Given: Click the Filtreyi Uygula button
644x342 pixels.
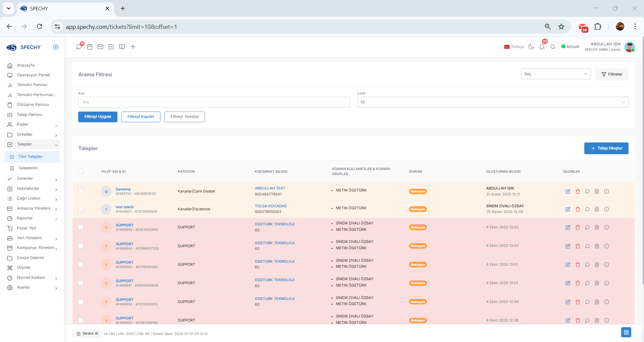Looking at the screenshot, I should (x=98, y=117).
